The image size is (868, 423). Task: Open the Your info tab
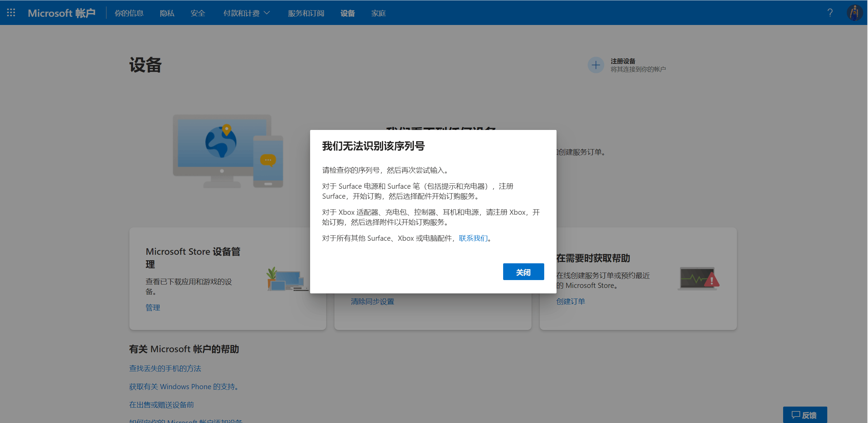pos(129,13)
